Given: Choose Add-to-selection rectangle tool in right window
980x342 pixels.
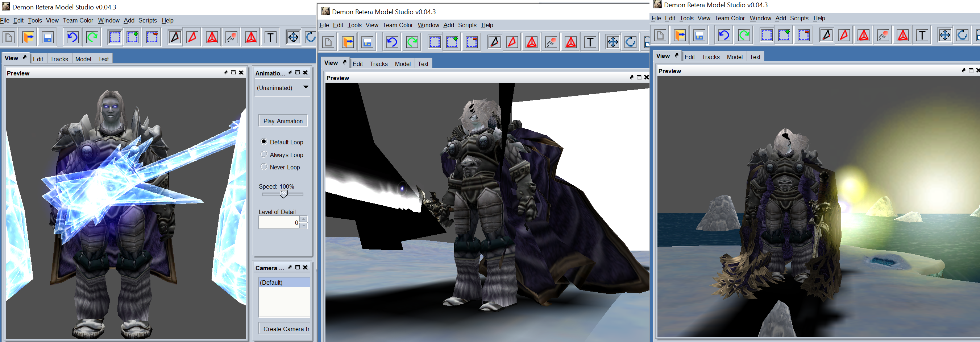Looking at the screenshot, I should pos(784,36).
